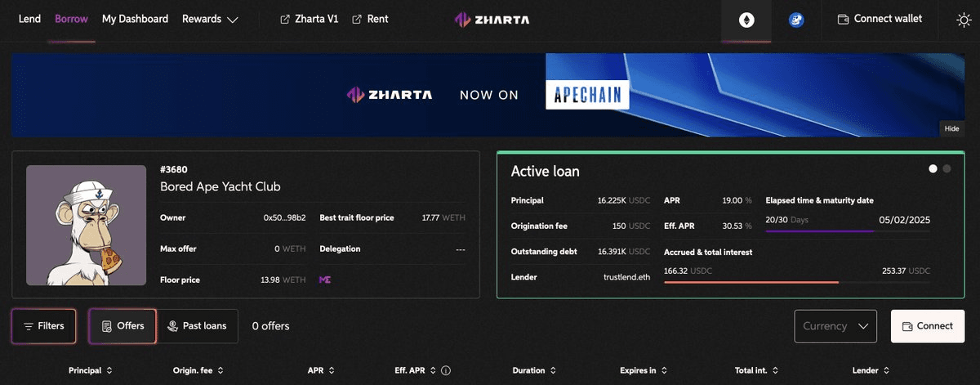Viewport: 980px width, 385px height.
Task: Click the 166.32 USDC accrued interest
Action: (x=688, y=271)
